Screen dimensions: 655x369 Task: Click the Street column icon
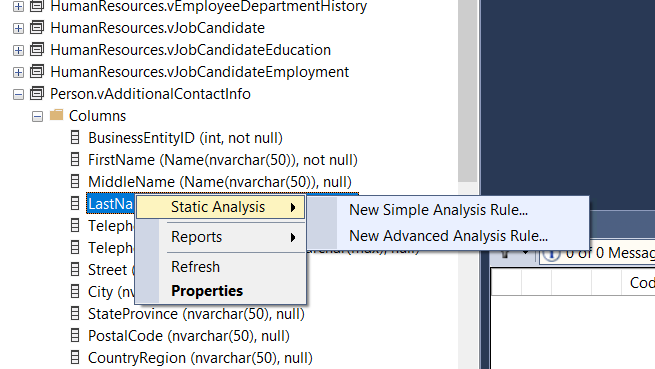pos(75,270)
